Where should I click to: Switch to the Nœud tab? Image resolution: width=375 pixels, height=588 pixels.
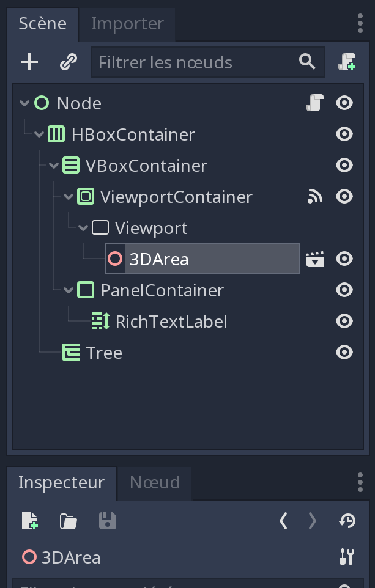[155, 483]
